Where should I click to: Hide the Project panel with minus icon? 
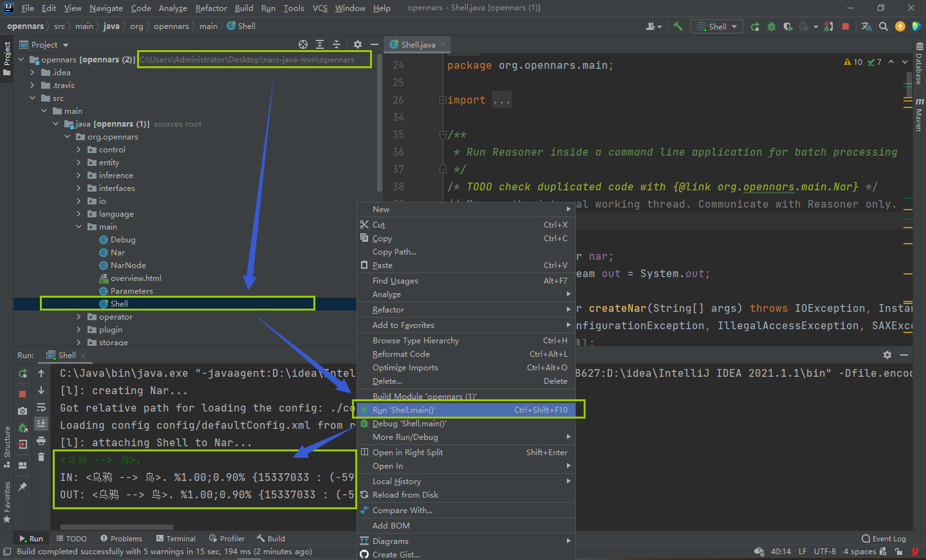(374, 44)
